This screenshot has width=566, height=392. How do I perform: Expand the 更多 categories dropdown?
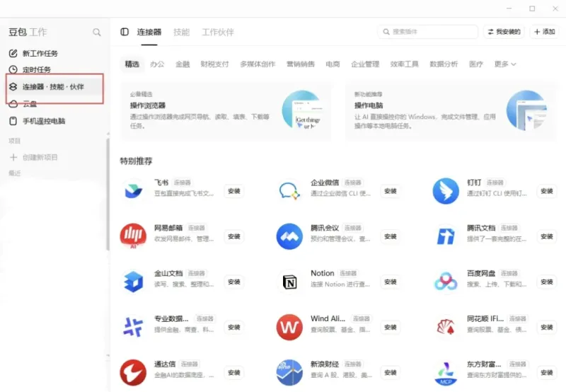pyautogui.click(x=505, y=64)
